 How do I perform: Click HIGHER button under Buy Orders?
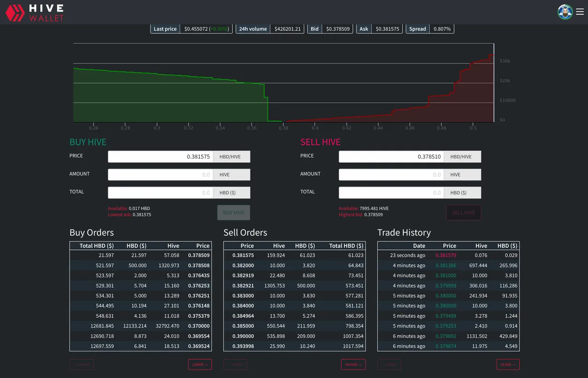pyautogui.click(x=82, y=365)
